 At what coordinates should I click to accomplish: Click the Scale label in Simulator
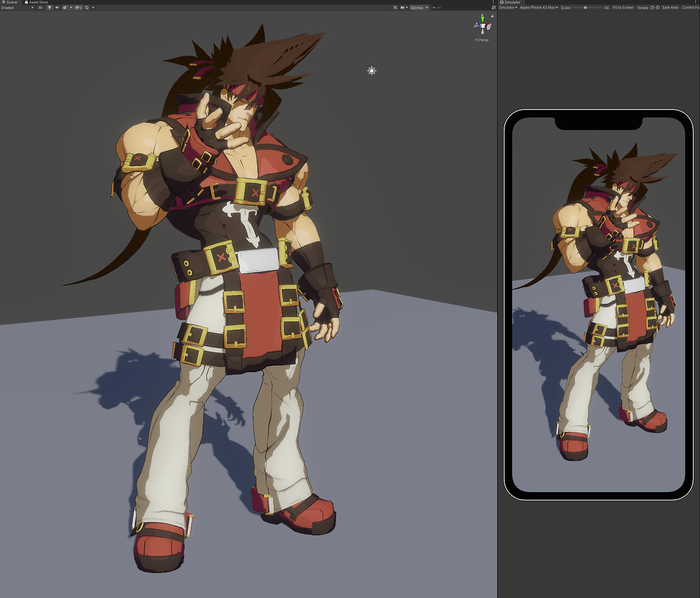point(565,8)
